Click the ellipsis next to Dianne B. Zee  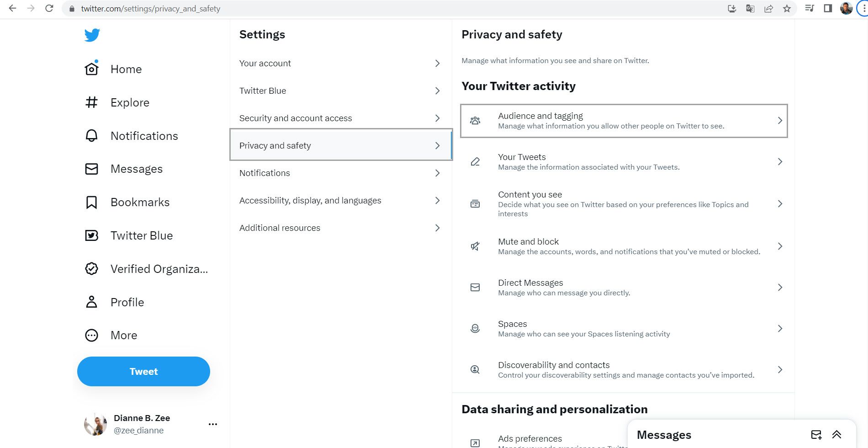pos(212,424)
